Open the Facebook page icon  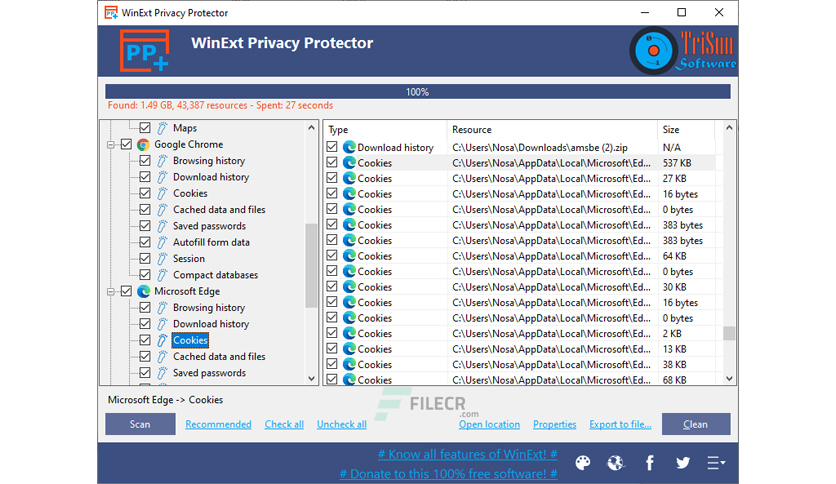pyautogui.click(x=649, y=463)
